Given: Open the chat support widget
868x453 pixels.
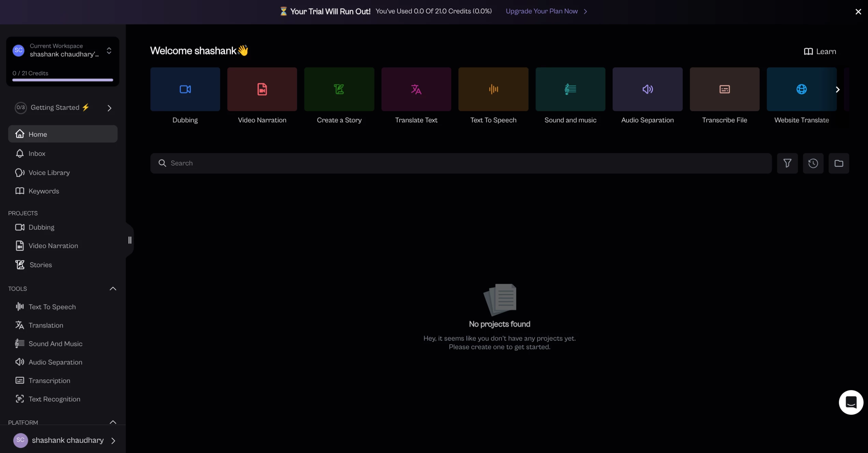Looking at the screenshot, I should coord(851,402).
